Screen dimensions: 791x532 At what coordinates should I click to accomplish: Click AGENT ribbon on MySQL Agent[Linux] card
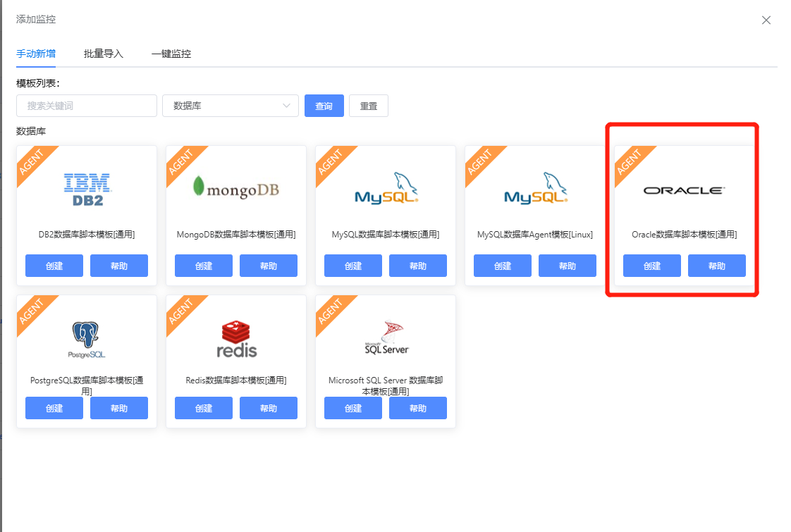pyautogui.click(x=480, y=162)
